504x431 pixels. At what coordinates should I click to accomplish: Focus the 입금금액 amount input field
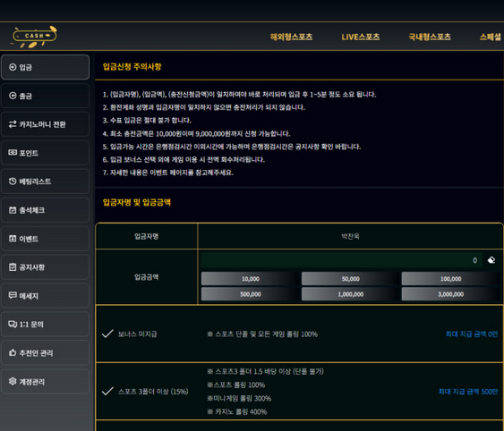click(x=342, y=260)
